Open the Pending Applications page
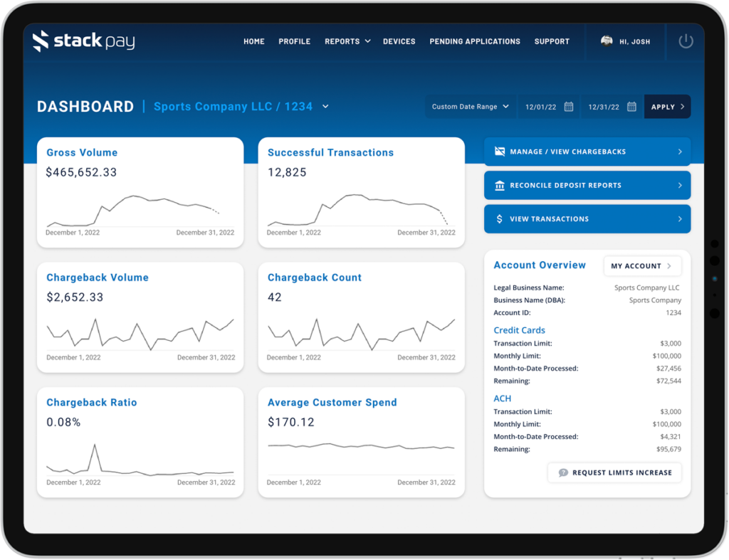 (x=475, y=41)
